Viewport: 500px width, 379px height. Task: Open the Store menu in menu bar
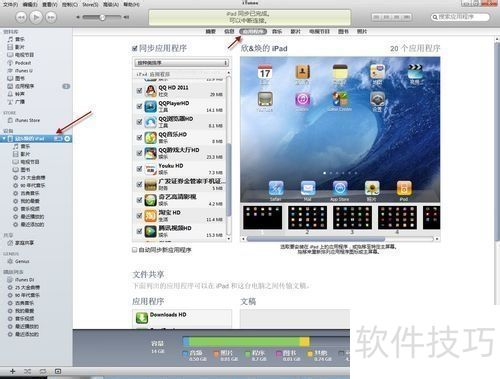point(90,4)
